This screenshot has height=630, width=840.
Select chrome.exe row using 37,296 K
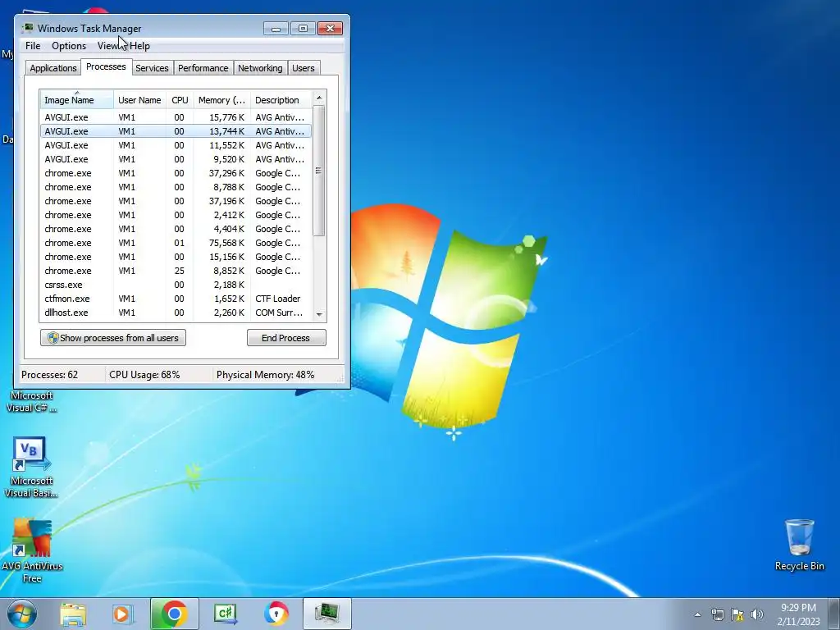coord(176,173)
